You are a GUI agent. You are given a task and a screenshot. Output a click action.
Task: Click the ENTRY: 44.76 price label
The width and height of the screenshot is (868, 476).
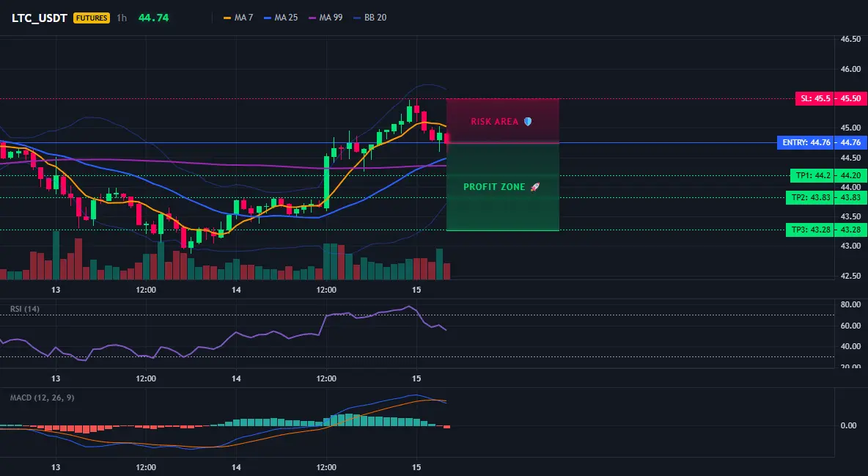(806, 142)
